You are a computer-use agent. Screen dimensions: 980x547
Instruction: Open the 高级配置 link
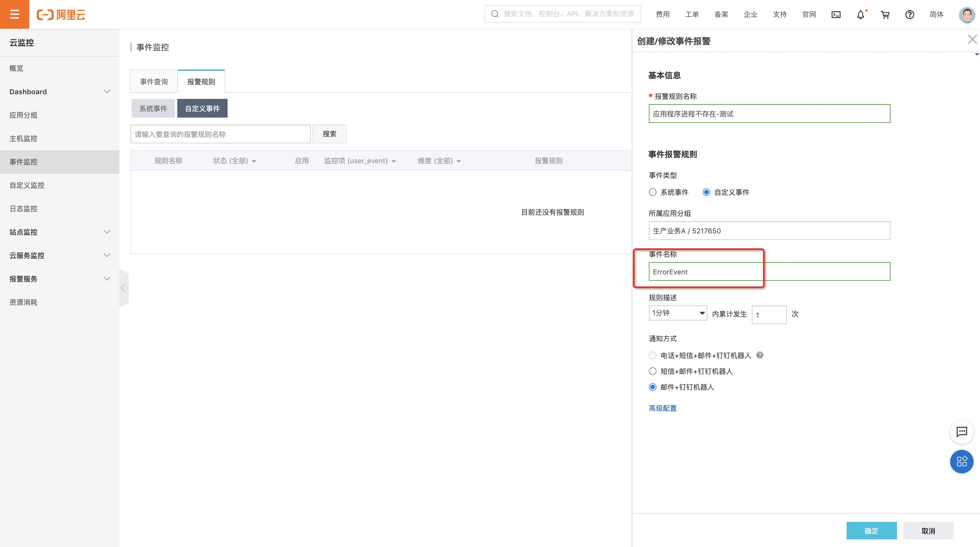(x=662, y=408)
